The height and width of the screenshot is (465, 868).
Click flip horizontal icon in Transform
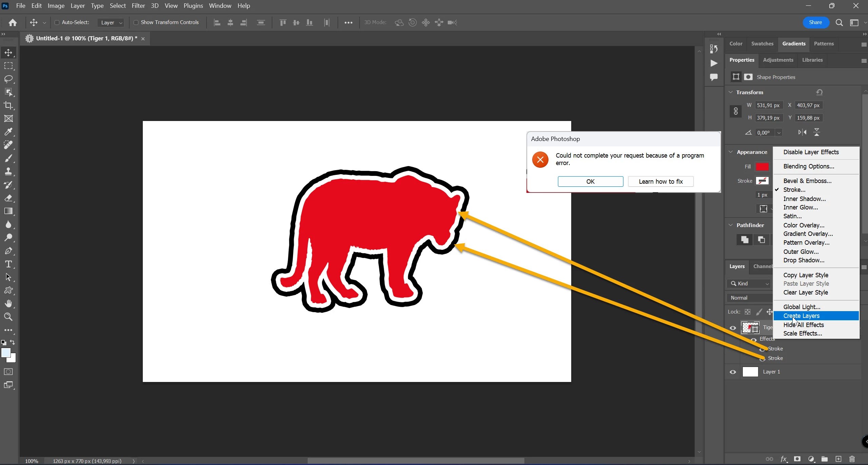coord(802,133)
